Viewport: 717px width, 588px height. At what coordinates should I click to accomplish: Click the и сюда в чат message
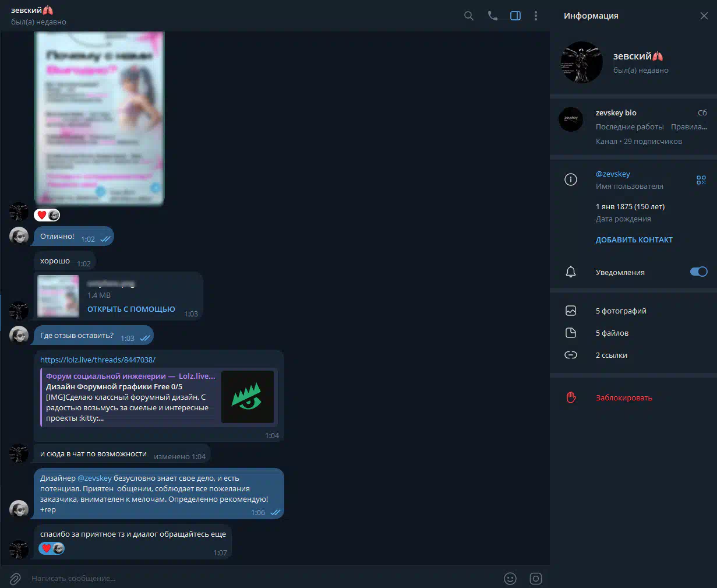click(x=122, y=454)
